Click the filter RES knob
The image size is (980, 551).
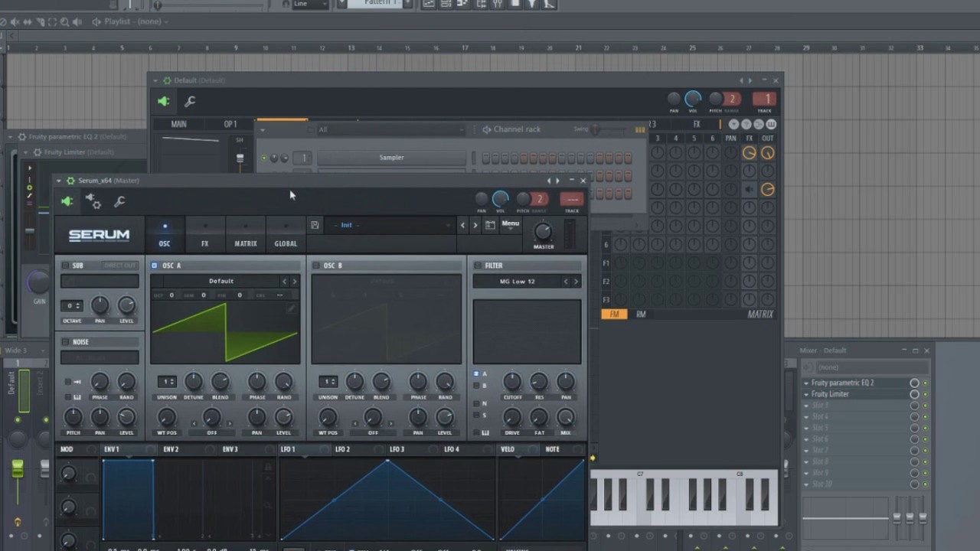(x=539, y=381)
